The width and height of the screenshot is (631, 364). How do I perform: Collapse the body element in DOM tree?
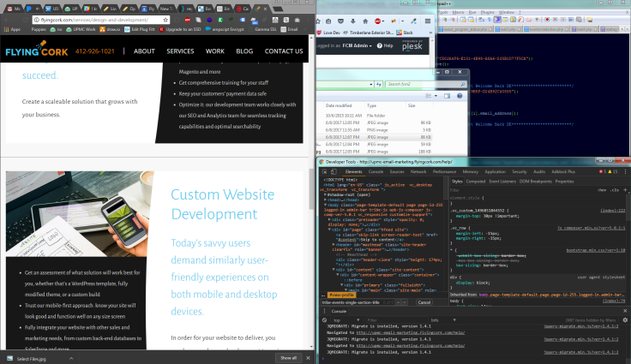[x=325, y=205]
